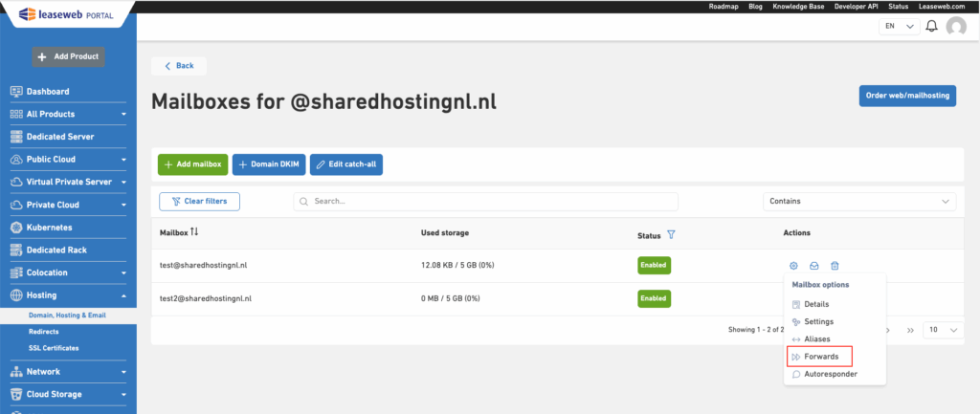
Task: Click the Add mailbox button
Action: 193,164
